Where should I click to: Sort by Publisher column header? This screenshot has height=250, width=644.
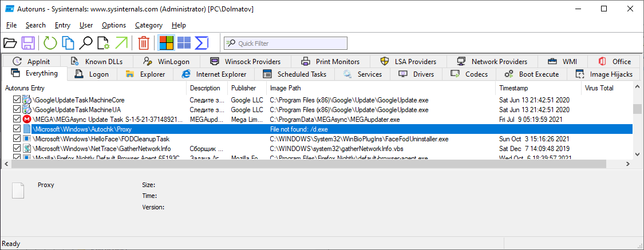coord(247,88)
